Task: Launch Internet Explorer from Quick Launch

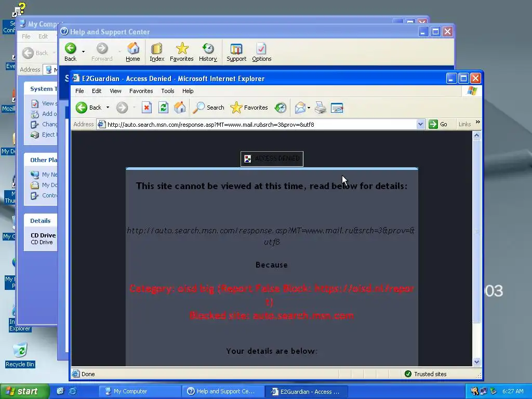Action: pyautogui.click(x=73, y=391)
